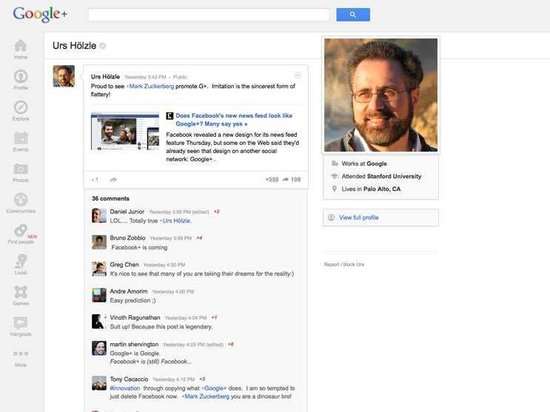The height and width of the screenshot is (412, 550).
Task: Open the Explore compass icon
Action: [x=21, y=107]
